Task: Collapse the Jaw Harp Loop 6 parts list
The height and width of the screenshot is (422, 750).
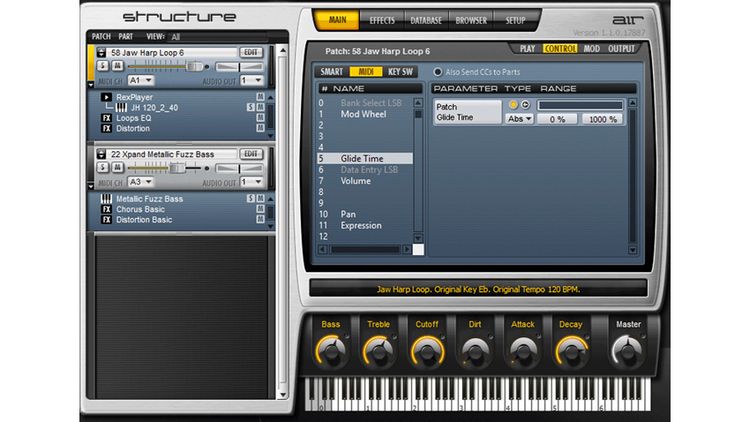Action: pyautogui.click(x=91, y=85)
